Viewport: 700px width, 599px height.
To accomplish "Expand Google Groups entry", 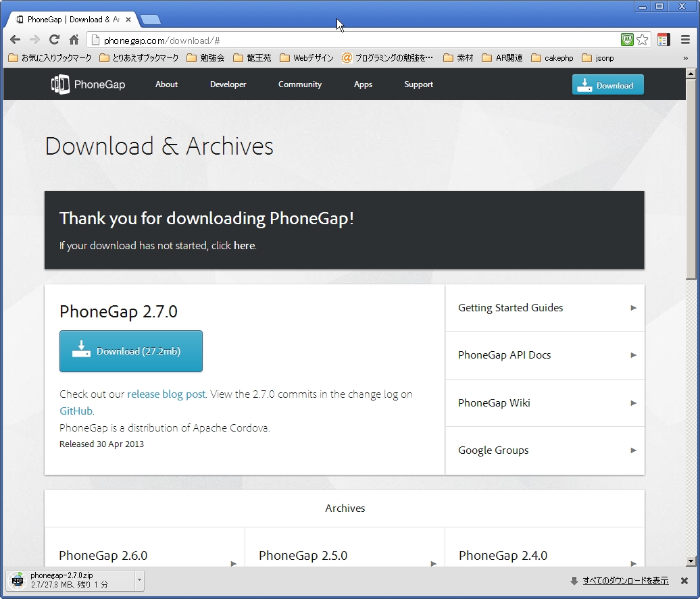I will (545, 450).
